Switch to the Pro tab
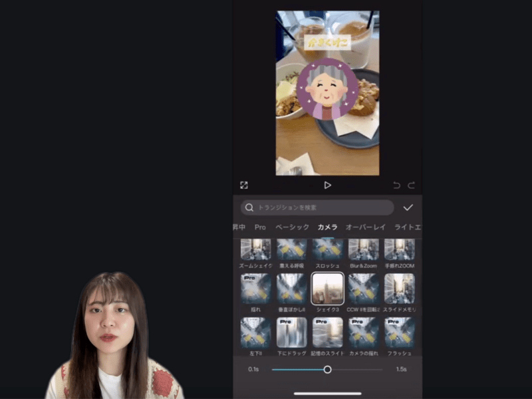Image resolution: width=532 pixels, height=399 pixels. [260, 227]
